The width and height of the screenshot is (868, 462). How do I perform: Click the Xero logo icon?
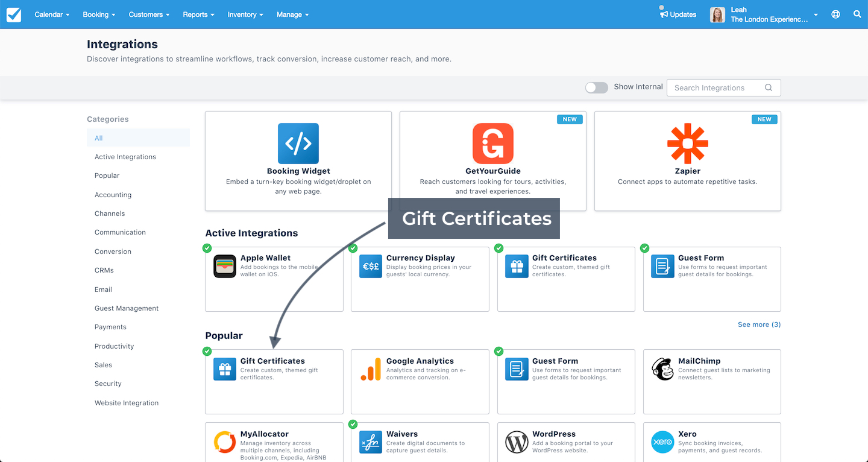coord(662,442)
